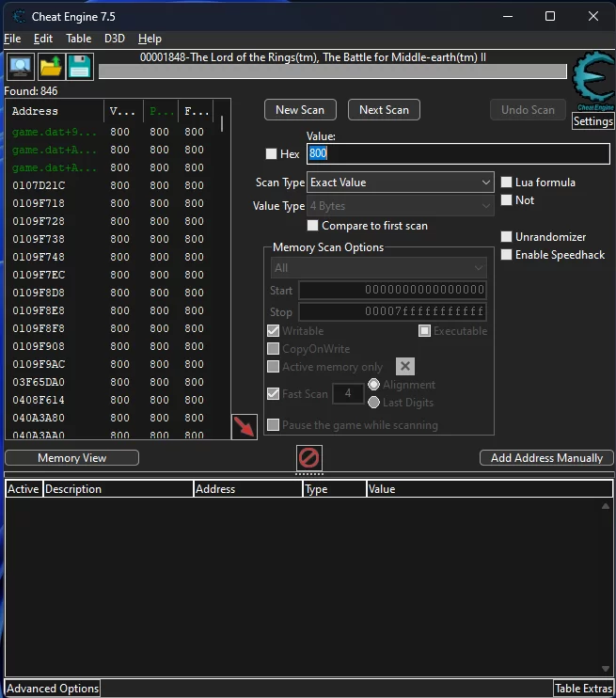Open the Edit menu
This screenshot has height=698, width=616.
pyautogui.click(x=42, y=39)
